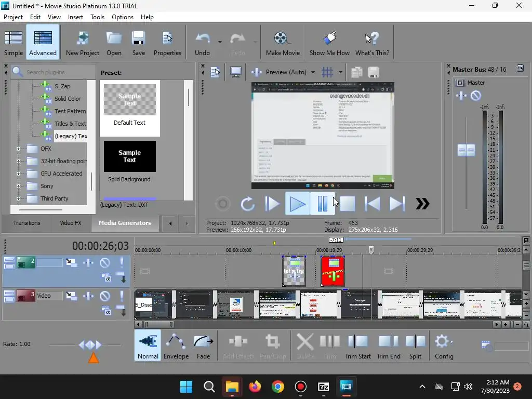Solo the Video track 3
This screenshot has height=399, width=532.
122,296
